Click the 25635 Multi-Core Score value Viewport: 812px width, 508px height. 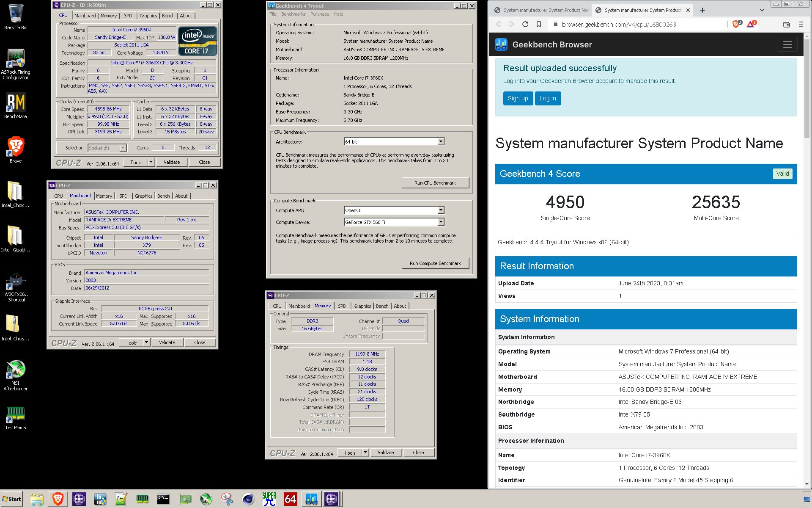pyautogui.click(x=716, y=202)
